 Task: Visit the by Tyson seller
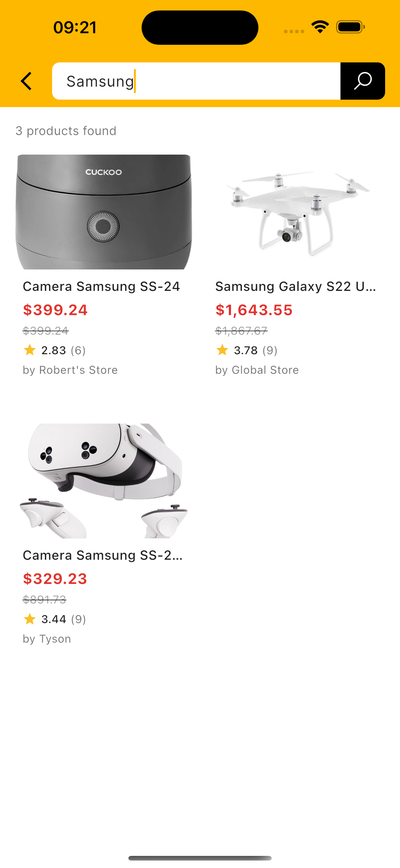[x=47, y=639]
